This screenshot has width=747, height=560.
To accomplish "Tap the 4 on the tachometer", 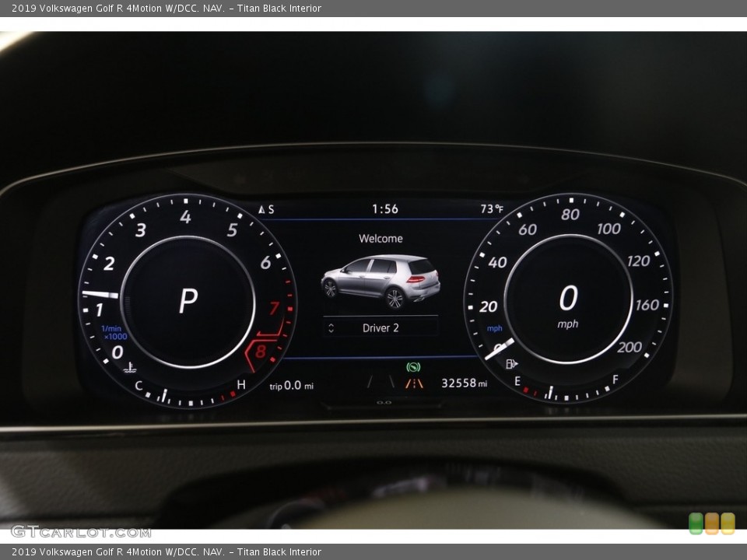I will 185,217.
